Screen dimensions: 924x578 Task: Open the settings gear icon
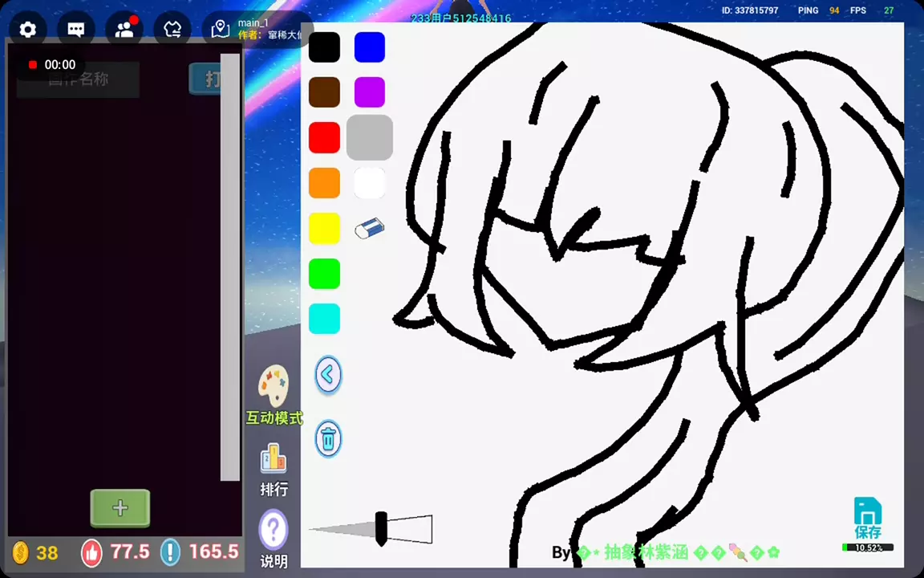pos(28,30)
